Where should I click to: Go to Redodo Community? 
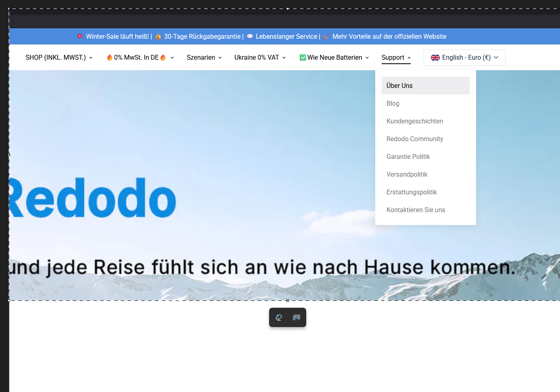tap(426, 139)
